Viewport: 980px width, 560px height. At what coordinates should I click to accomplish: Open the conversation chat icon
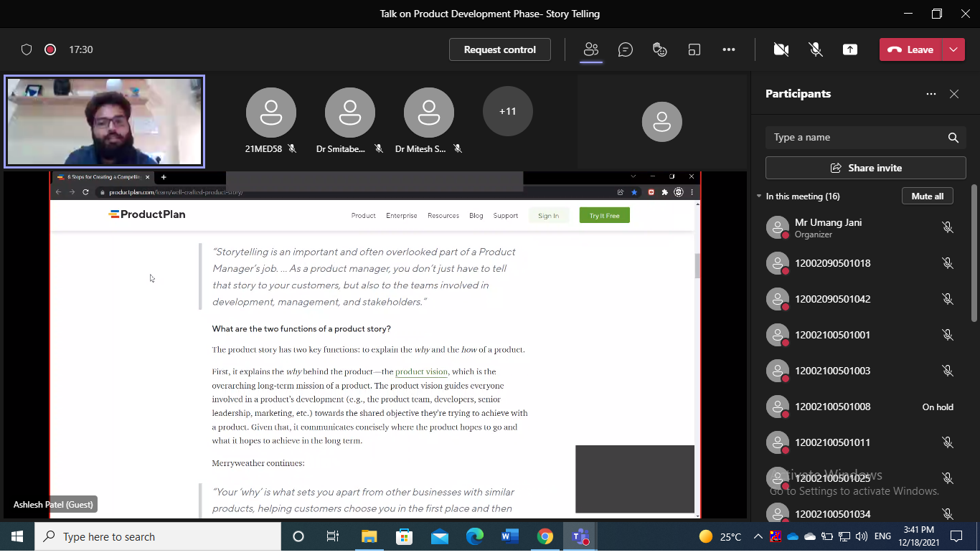[626, 49]
